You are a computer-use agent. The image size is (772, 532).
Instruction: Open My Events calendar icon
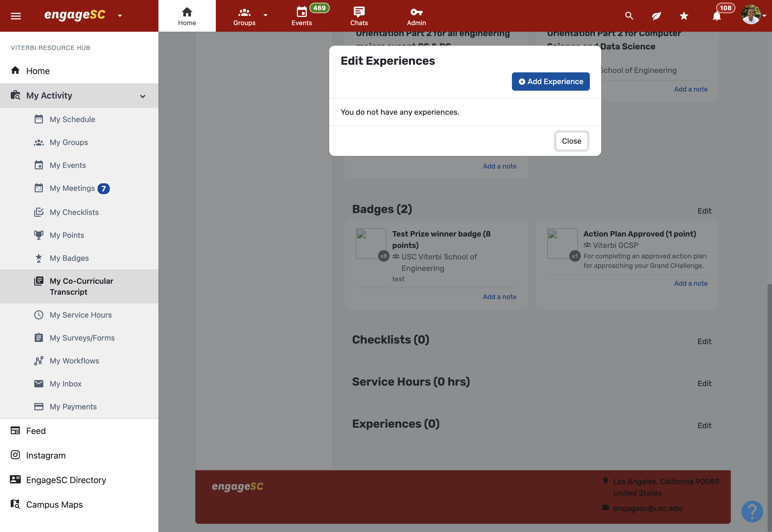[39, 165]
